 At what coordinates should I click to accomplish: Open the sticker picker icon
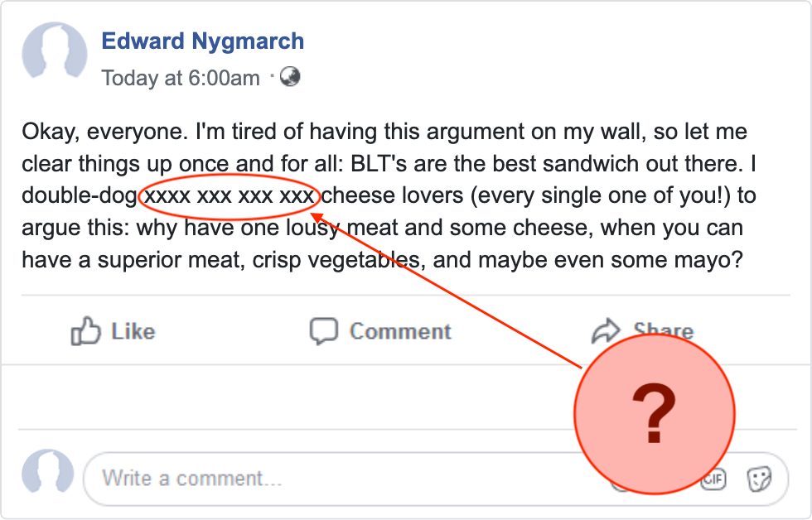click(759, 479)
